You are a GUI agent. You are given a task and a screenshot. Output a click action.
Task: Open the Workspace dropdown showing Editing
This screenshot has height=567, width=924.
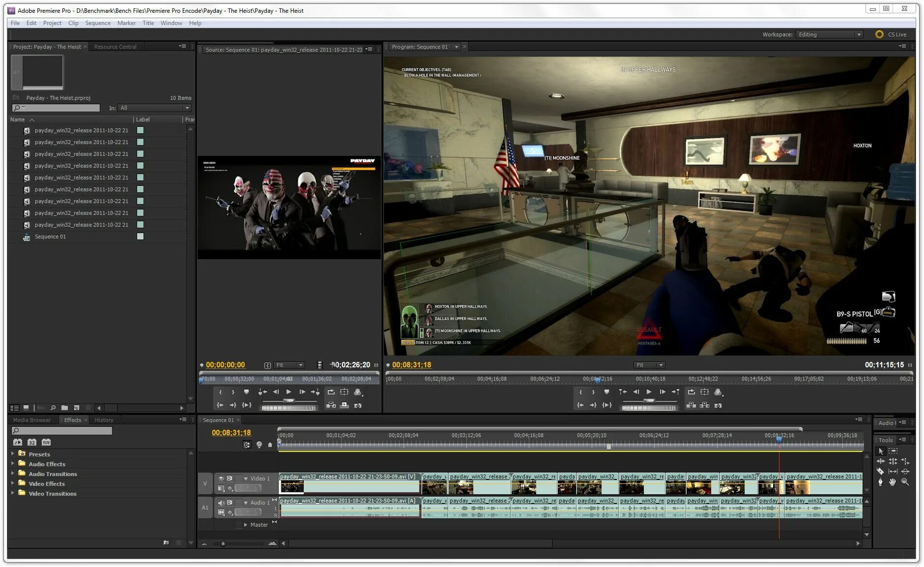[x=830, y=34]
